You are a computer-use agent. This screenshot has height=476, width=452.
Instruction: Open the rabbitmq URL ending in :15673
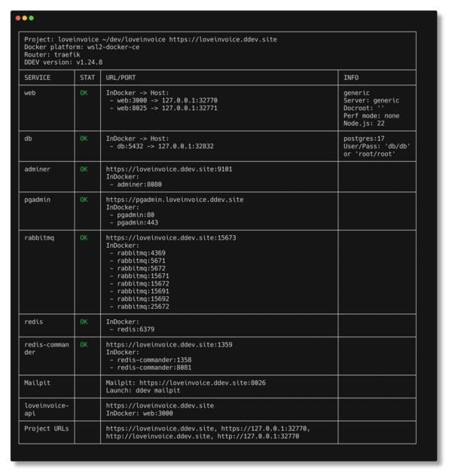tap(170, 238)
